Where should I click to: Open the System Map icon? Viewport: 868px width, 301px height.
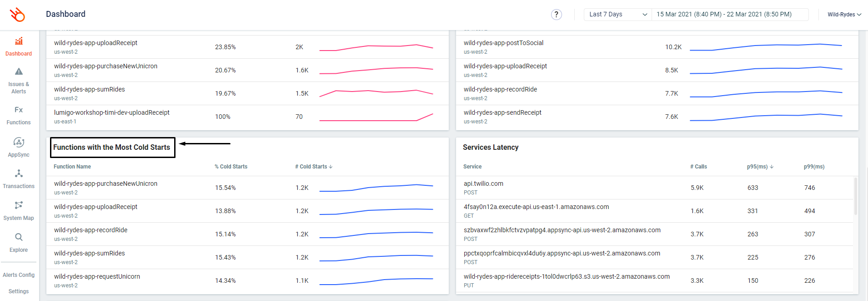tap(19, 205)
